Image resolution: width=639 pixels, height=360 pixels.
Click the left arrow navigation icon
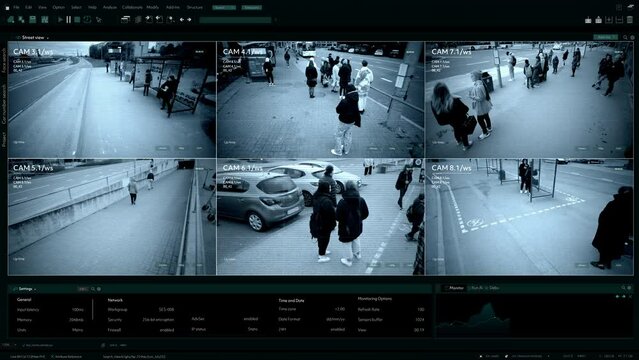point(182,20)
